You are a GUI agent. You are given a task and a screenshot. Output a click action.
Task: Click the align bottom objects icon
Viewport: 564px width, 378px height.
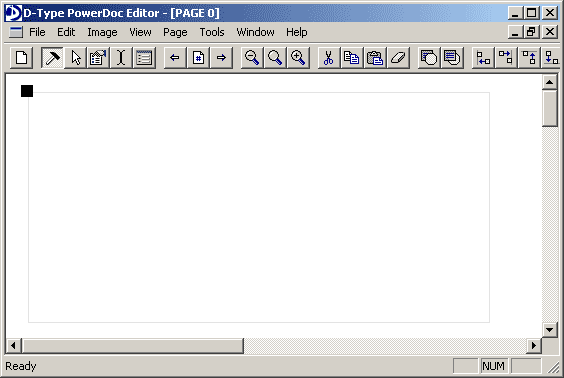pos(552,58)
